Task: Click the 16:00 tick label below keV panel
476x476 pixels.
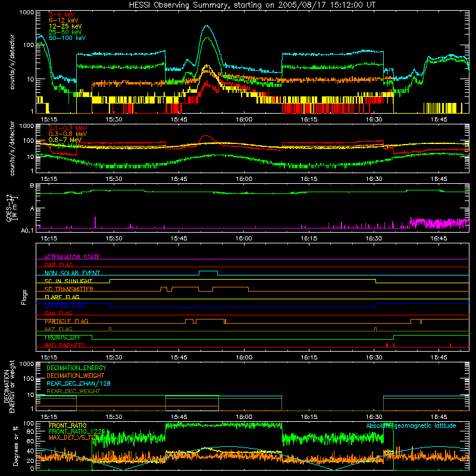Action: pos(244,120)
